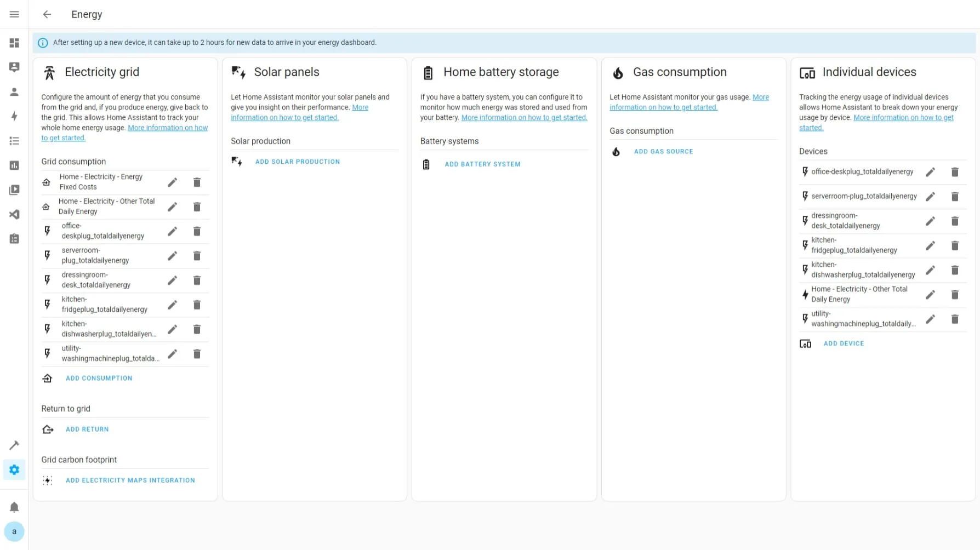Delete device kitchen-dishwasherplug_totaldailyenergy

coord(955,270)
